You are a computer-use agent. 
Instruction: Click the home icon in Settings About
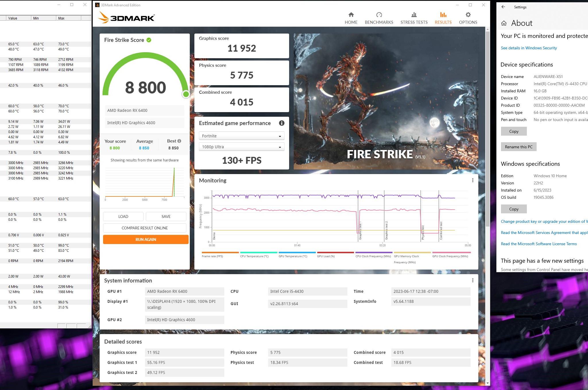(504, 23)
